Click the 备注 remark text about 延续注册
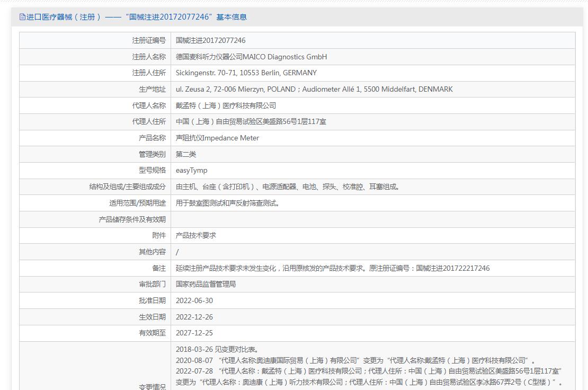588x390 pixels. [333, 268]
